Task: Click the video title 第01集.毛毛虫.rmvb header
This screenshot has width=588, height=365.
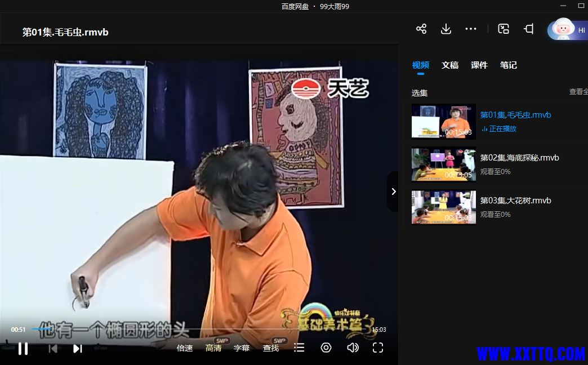Action: (x=65, y=32)
